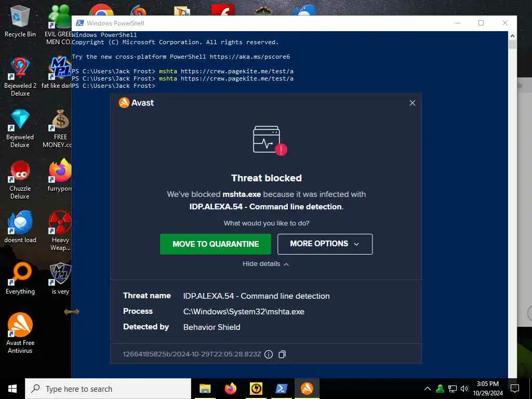
Task: Click the aka.ms/pscore6 URL in PowerShell
Action: pyautogui.click(x=250, y=57)
